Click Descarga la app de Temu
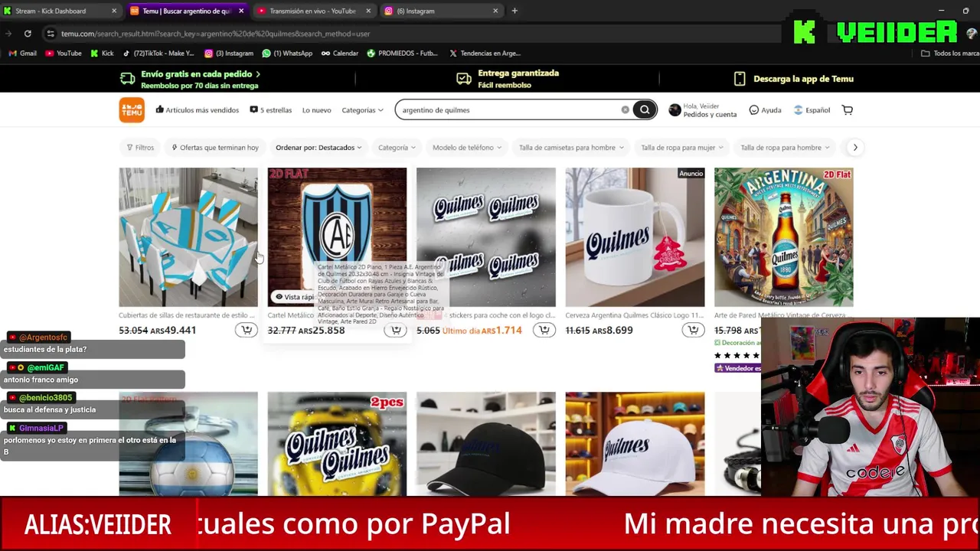The width and height of the screenshot is (980, 551). click(x=793, y=79)
